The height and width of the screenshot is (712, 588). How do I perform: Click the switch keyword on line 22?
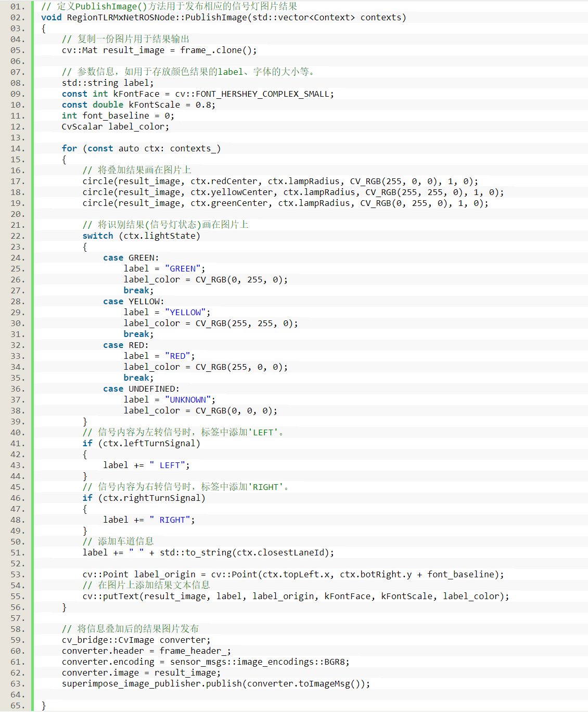97,236
